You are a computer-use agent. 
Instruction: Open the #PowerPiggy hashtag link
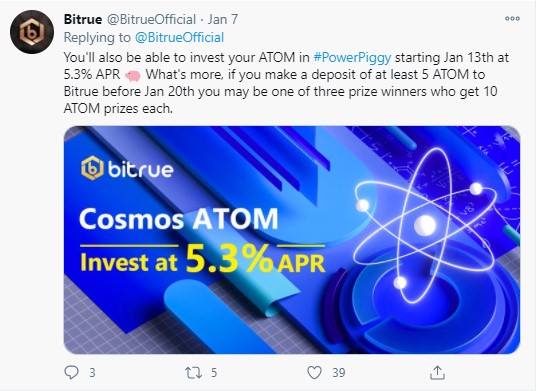pos(352,58)
